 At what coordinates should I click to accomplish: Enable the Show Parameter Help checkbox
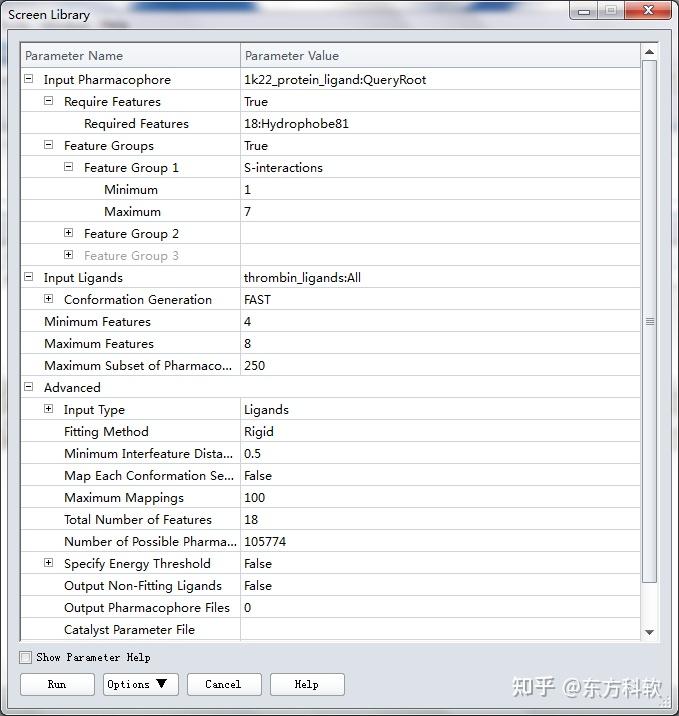(x=26, y=658)
